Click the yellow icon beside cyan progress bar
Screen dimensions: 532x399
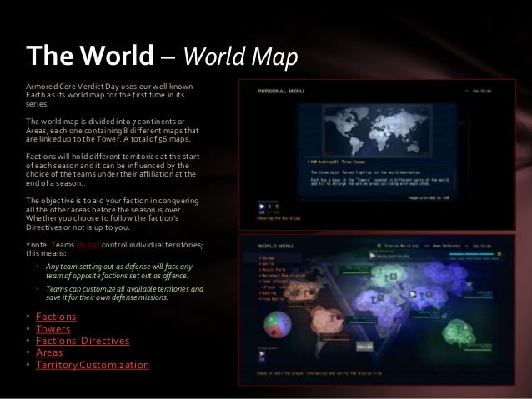click(x=499, y=253)
